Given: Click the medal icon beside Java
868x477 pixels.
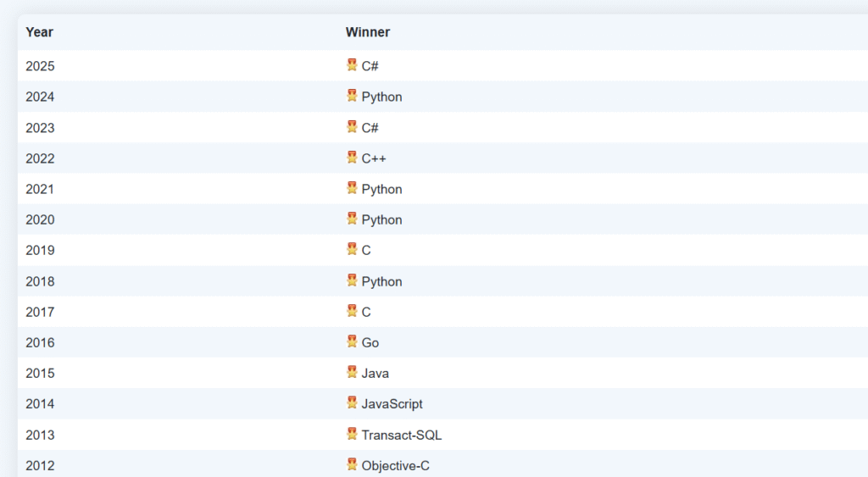Looking at the screenshot, I should pos(352,372).
